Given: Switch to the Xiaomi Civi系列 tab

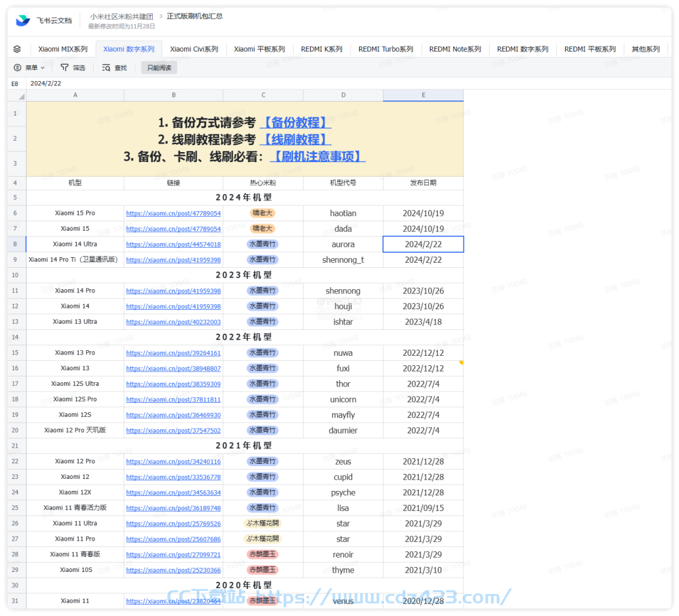Looking at the screenshot, I should tap(194, 49).
